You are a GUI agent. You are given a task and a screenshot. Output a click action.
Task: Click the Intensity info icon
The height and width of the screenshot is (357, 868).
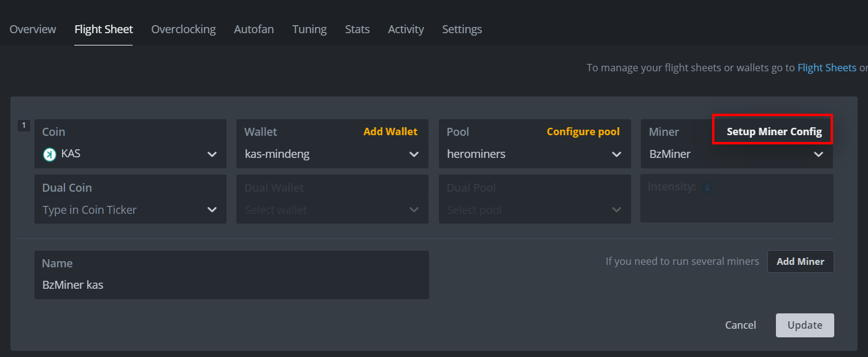coord(707,187)
